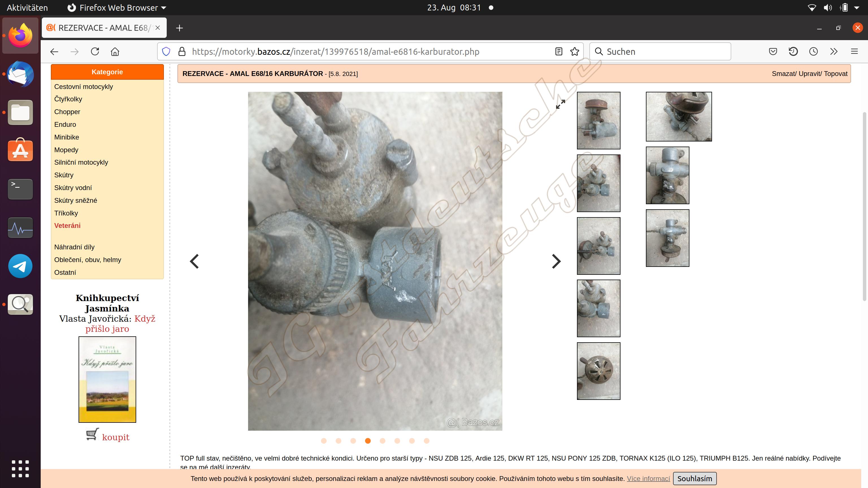
Task: Open the Firefox hamburger menu
Action: (x=854, y=51)
